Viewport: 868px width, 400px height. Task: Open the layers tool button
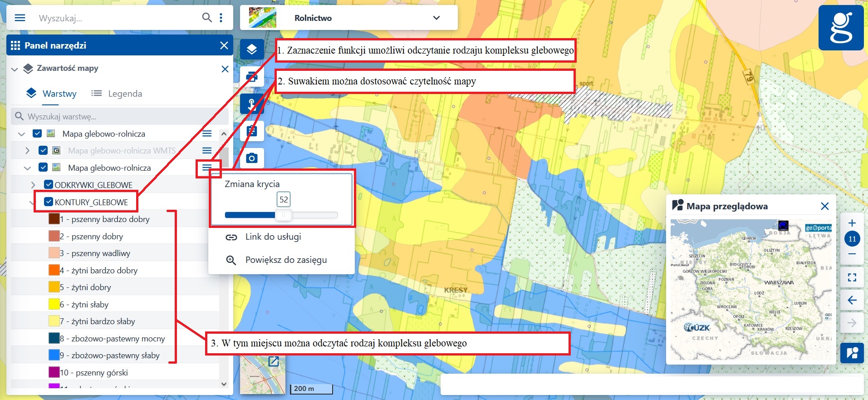tap(252, 49)
